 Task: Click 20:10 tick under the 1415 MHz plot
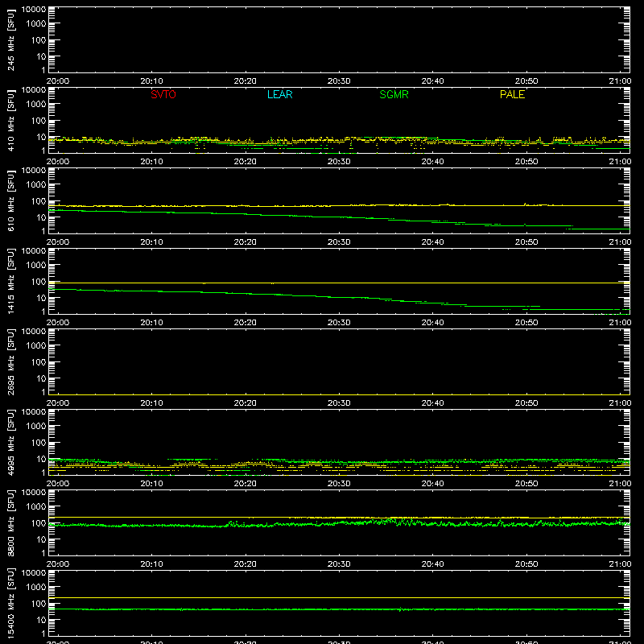point(151,323)
